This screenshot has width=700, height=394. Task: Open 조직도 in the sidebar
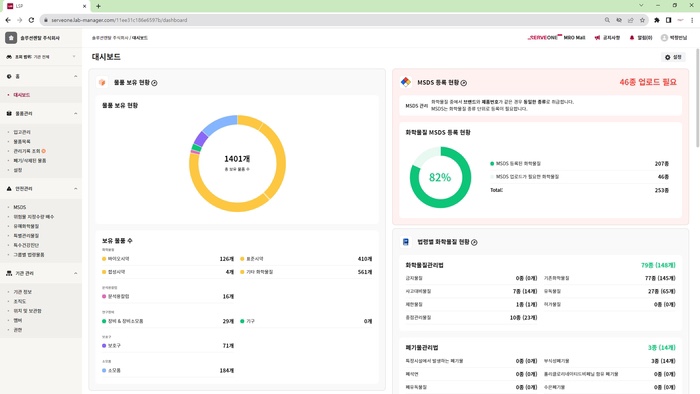pyautogui.click(x=20, y=302)
